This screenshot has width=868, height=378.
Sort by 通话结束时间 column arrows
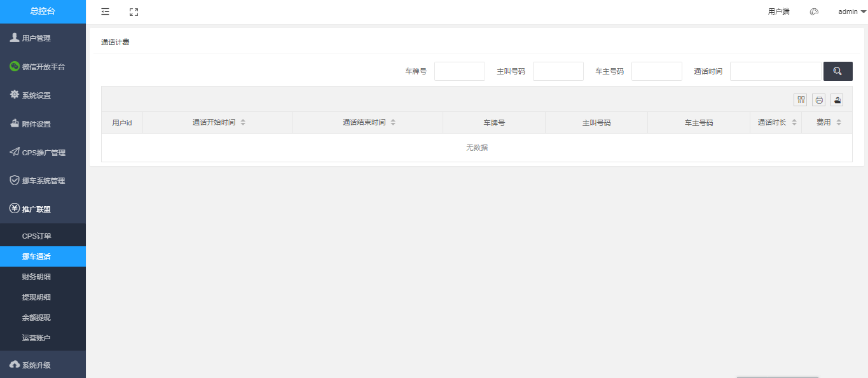pos(393,122)
